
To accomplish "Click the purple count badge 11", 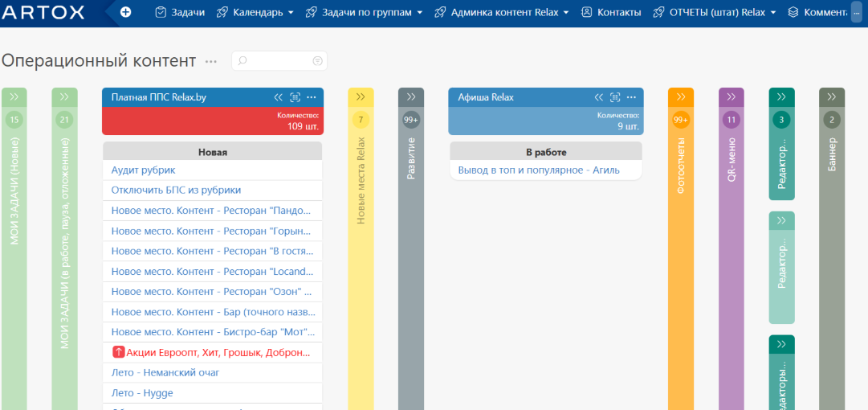I will coord(731,120).
